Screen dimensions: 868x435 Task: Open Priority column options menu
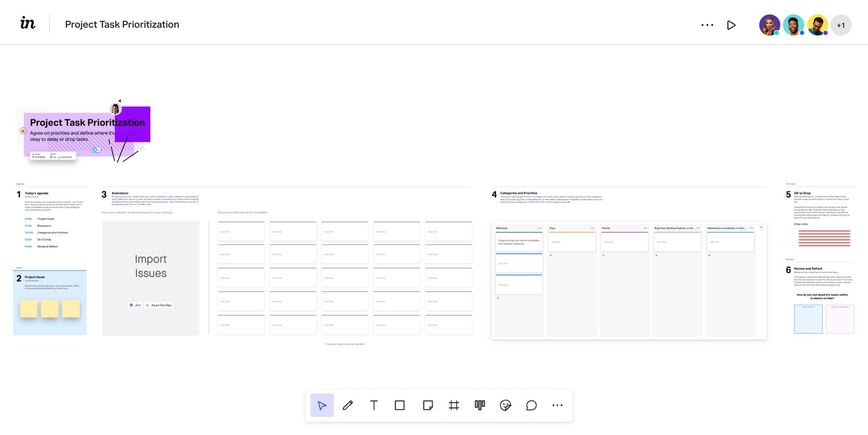pos(645,228)
